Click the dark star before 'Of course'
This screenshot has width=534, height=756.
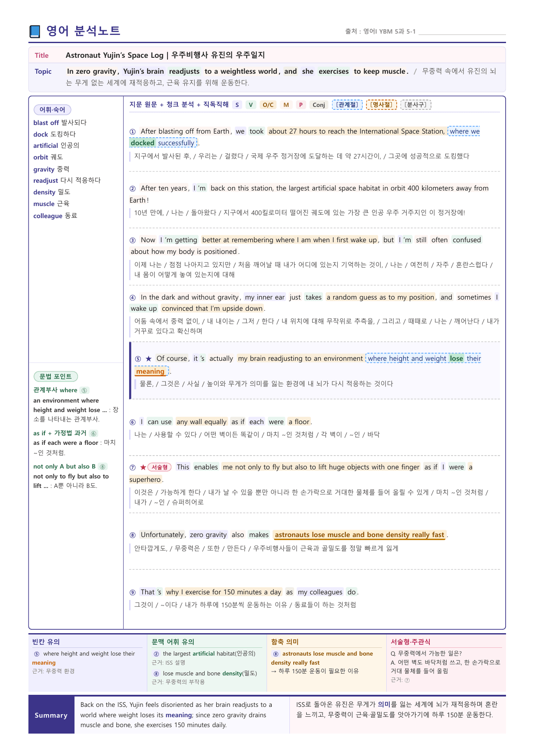(149, 359)
